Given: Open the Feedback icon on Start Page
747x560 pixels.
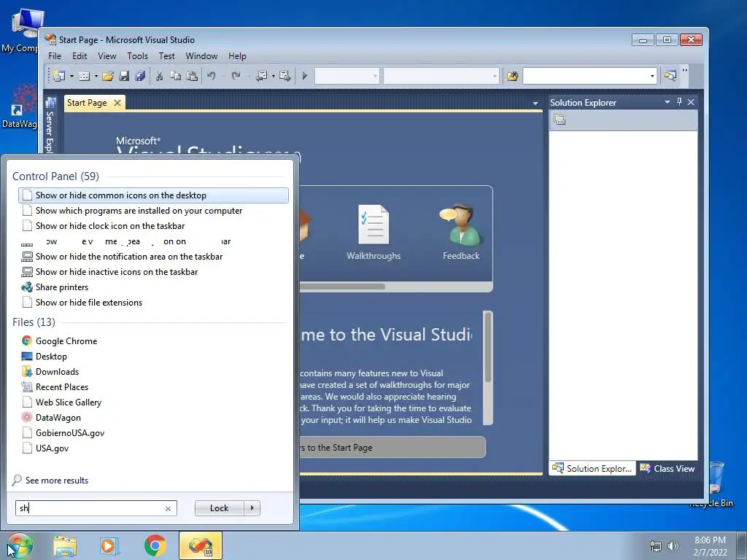Looking at the screenshot, I should pos(461,233).
